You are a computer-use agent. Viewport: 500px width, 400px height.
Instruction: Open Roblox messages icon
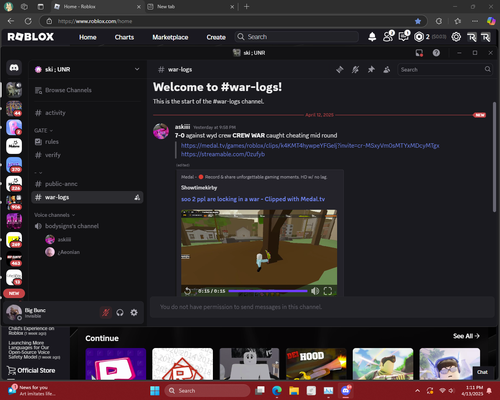coord(404,37)
